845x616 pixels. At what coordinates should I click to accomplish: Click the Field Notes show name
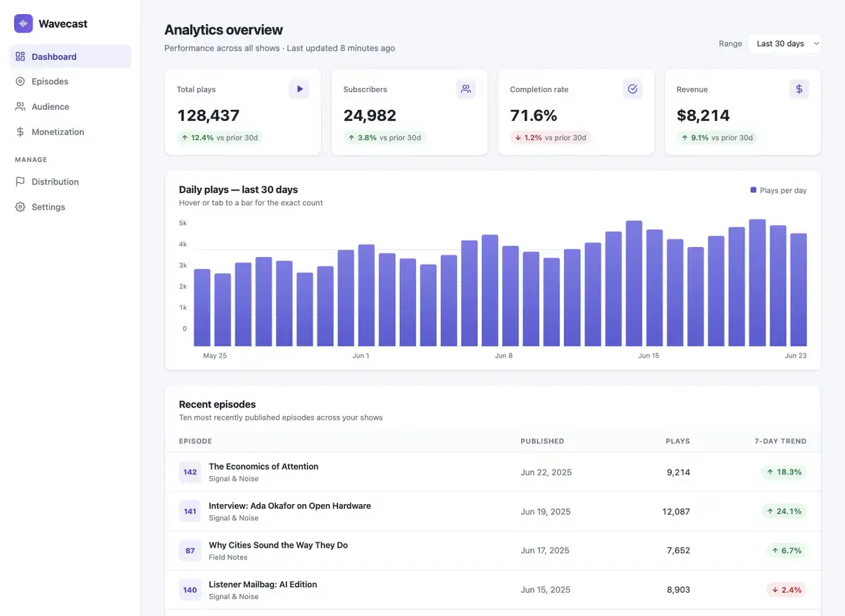(228, 558)
